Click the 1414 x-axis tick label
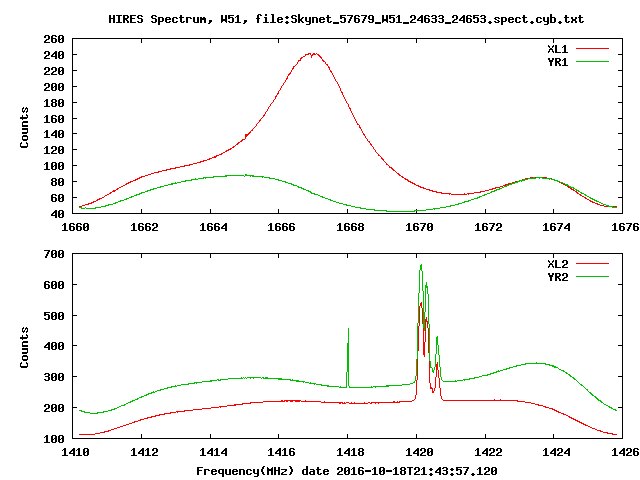This screenshot has width=640, height=480. tap(213, 452)
